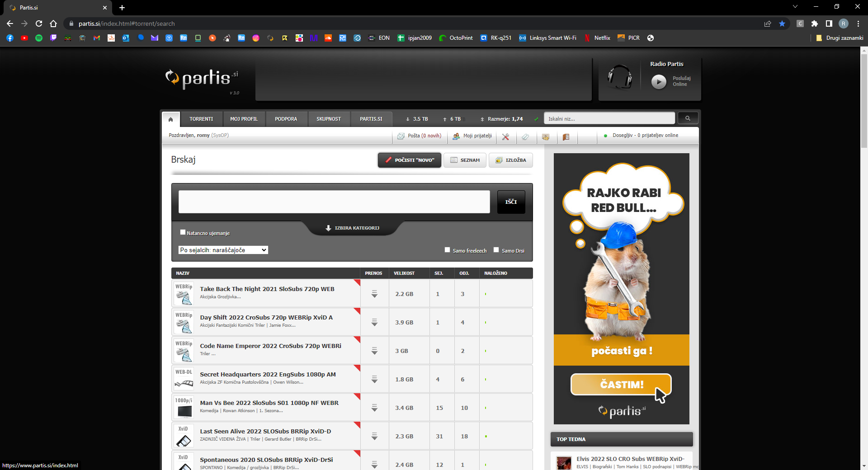Open Elvis 2022 SLO CRO Subs torrent link
Viewport: 868px width, 470px height.
pos(630,459)
